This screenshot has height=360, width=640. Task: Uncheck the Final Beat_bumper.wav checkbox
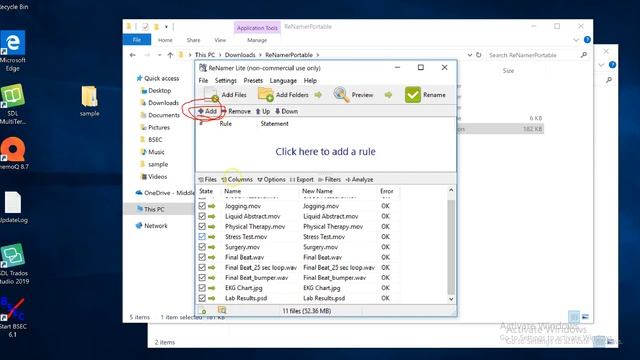(x=202, y=278)
